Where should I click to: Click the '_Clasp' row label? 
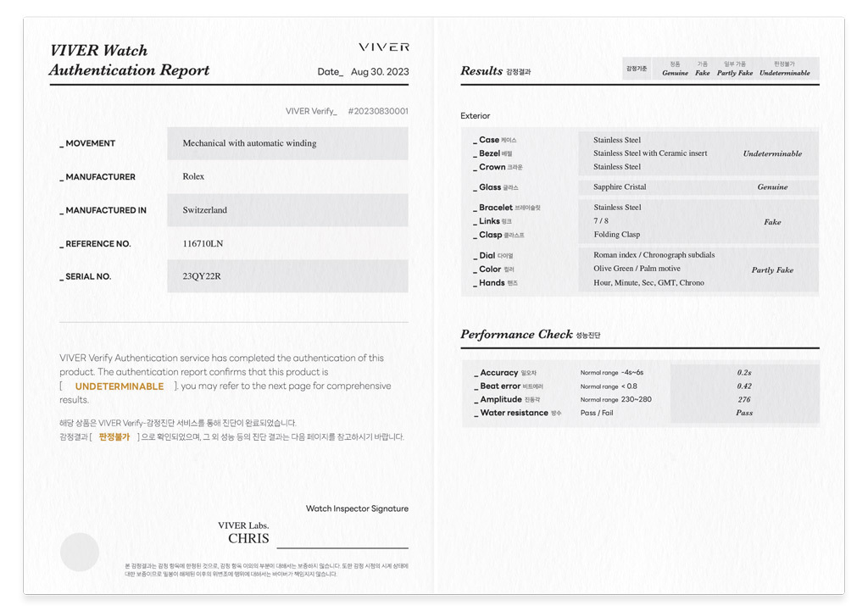[498, 236]
